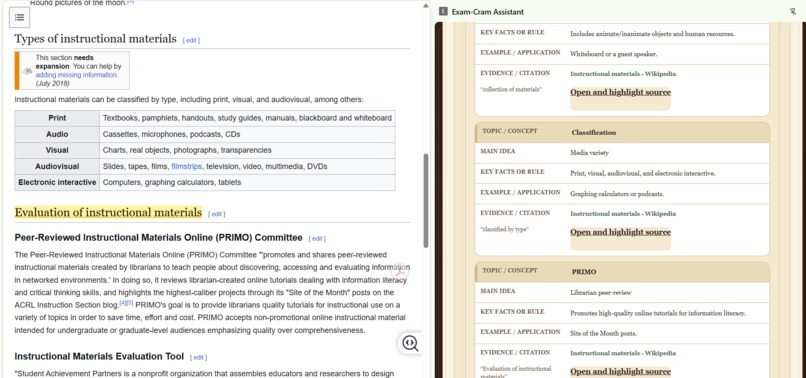Edit the Evaluation of instructional materials section
The width and height of the screenshot is (806, 378).
216,214
